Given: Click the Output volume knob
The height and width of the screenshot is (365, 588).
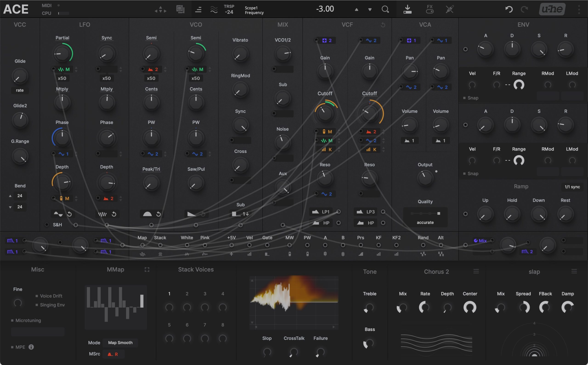Looking at the screenshot, I should [x=425, y=178].
